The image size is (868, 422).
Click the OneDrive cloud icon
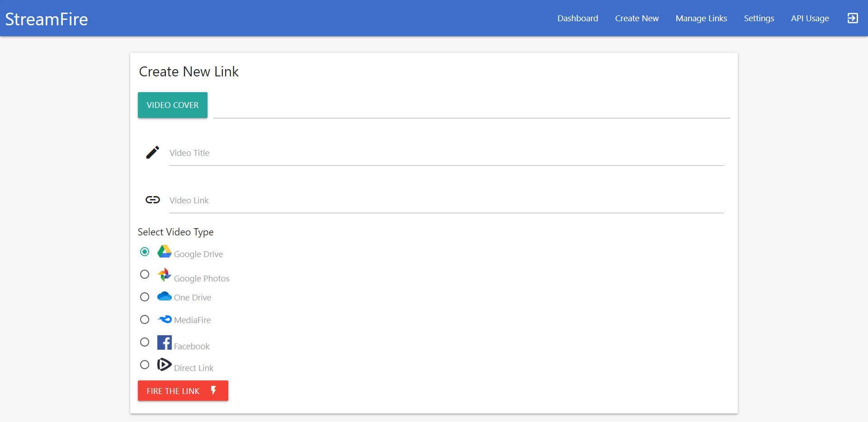pos(164,296)
